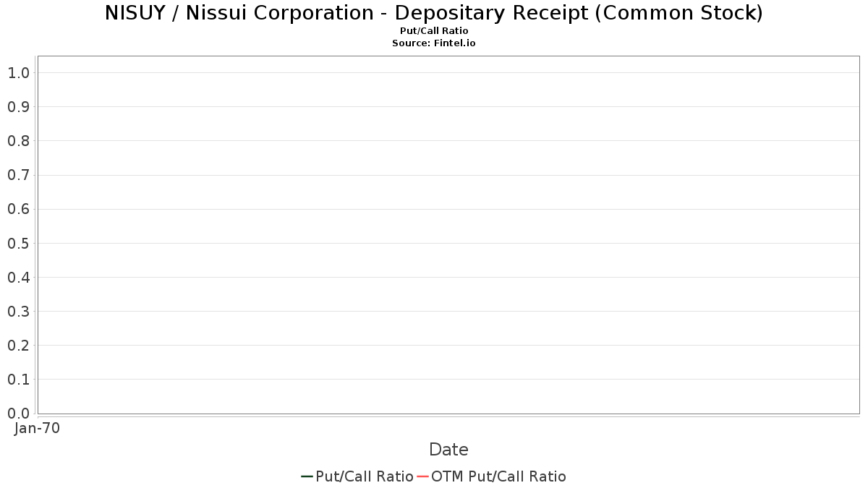Click the 0.9 y-axis label
Image resolution: width=868 pixels, height=488 pixels.
(x=18, y=107)
